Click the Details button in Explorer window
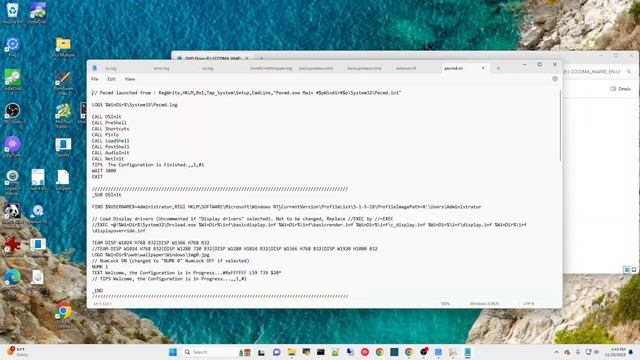The height and width of the screenshot is (360, 640). [620, 89]
